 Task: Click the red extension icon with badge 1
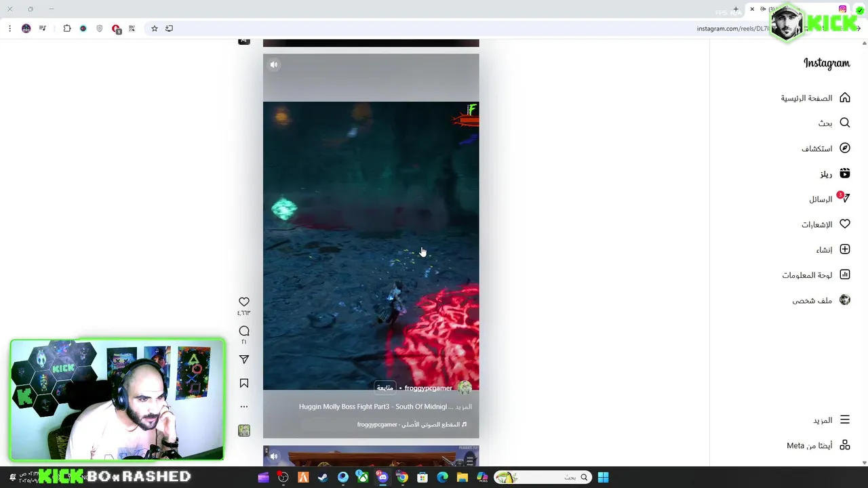tap(116, 29)
